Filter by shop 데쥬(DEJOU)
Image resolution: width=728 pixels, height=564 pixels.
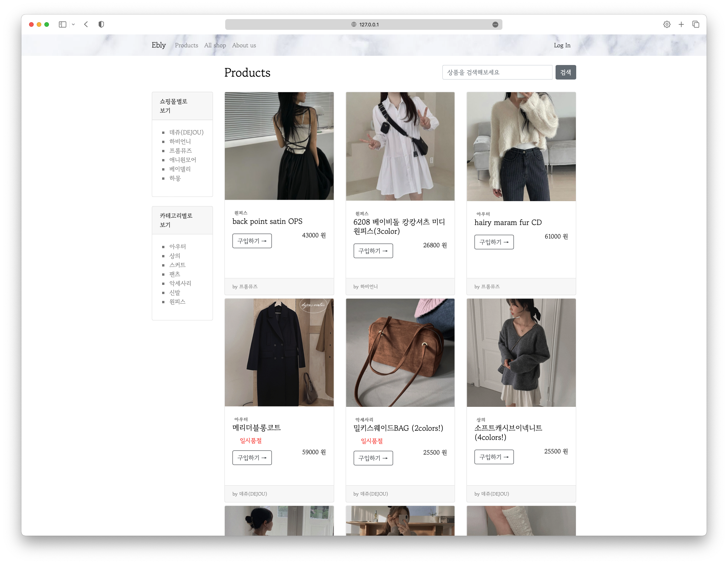tap(186, 132)
